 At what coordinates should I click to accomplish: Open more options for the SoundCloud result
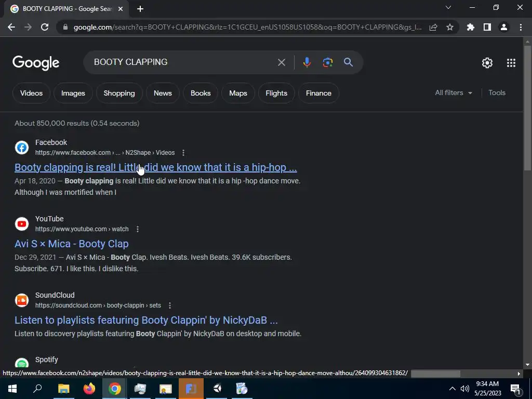(170, 305)
